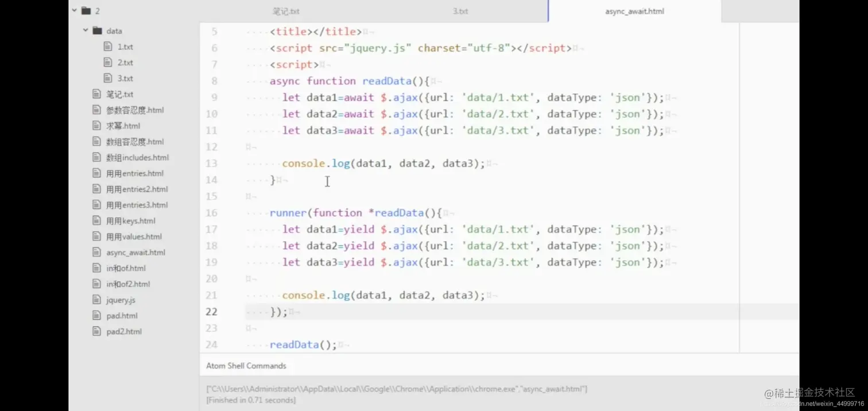Open 1.txt in the file tree
Image resolution: width=868 pixels, height=411 pixels.
point(125,46)
